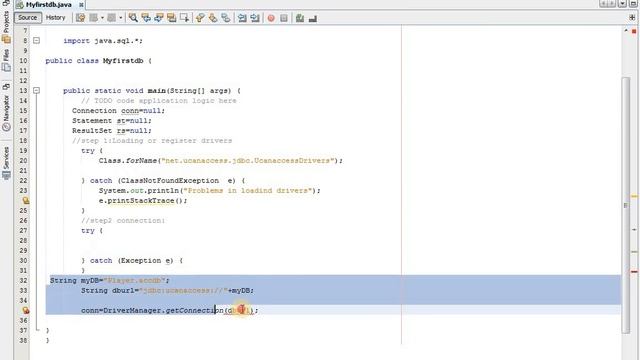Click the Find Selection magnifier icon
Image resolution: width=640 pixels, height=360 pixels.
133,18
